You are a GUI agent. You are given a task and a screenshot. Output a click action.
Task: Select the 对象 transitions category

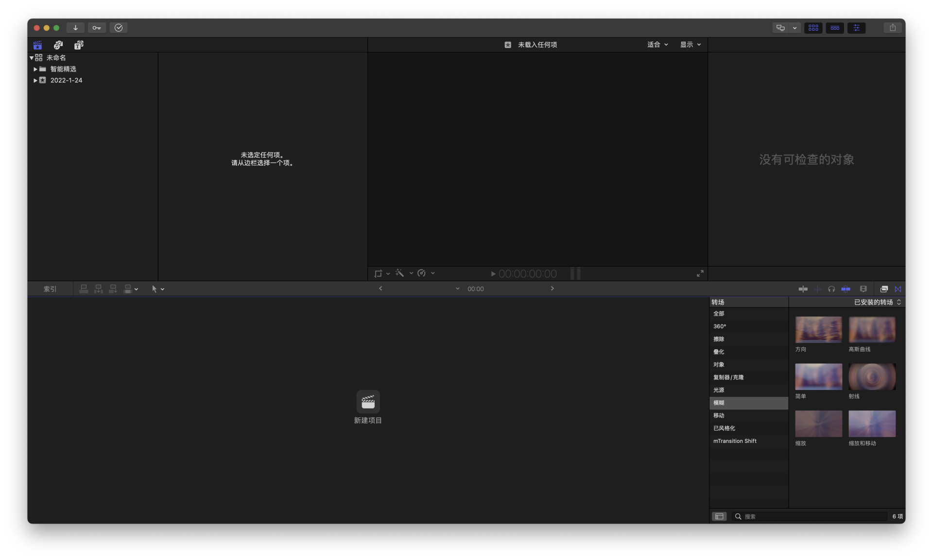tap(748, 365)
